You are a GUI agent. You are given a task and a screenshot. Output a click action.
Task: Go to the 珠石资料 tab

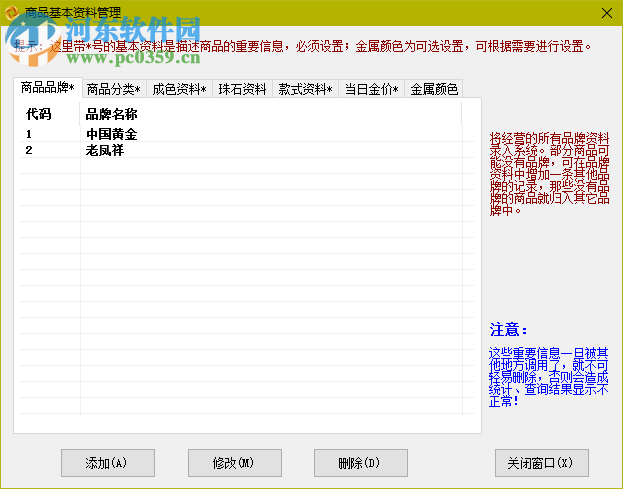click(x=242, y=89)
